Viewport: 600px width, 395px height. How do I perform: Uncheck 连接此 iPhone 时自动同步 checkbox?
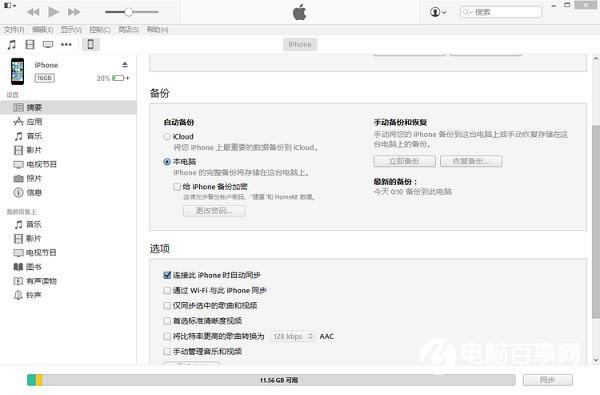tap(167, 275)
